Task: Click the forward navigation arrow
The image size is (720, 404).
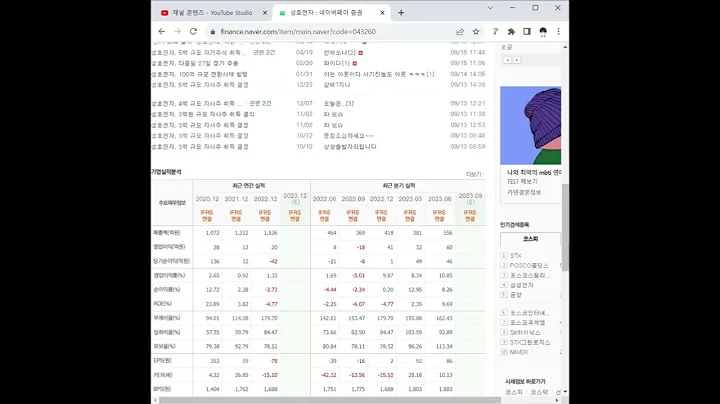Action: click(177, 32)
